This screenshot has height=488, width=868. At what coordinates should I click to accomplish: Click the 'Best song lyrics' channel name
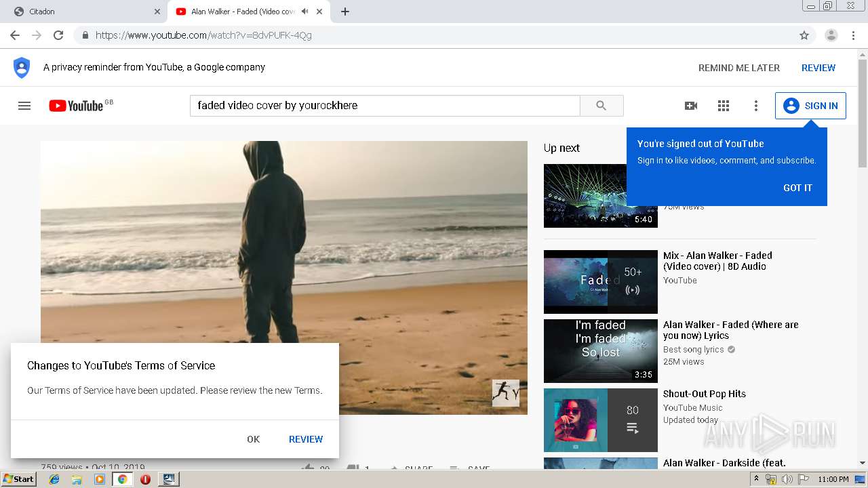coord(694,350)
